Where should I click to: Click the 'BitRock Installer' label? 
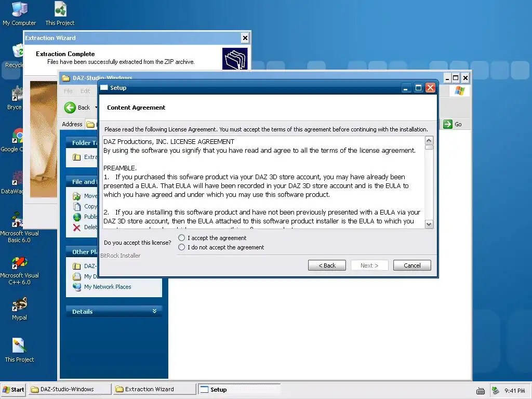tap(121, 256)
